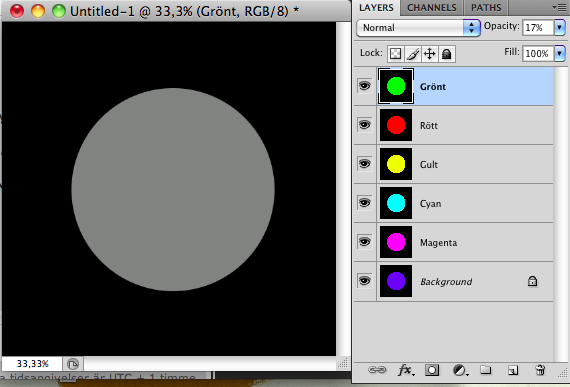This screenshot has height=387, width=570.
Task: Hide the Grönt layer
Action: 365,86
